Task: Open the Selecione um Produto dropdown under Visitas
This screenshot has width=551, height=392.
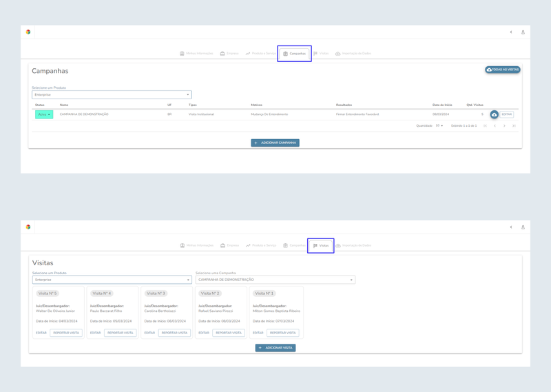Action: click(x=112, y=280)
